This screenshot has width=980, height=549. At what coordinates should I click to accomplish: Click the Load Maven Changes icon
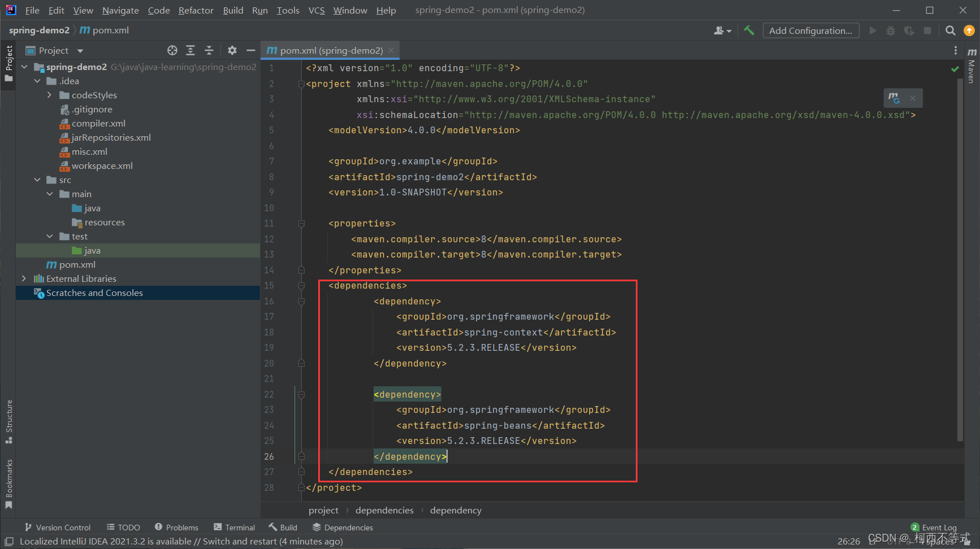pos(894,98)
